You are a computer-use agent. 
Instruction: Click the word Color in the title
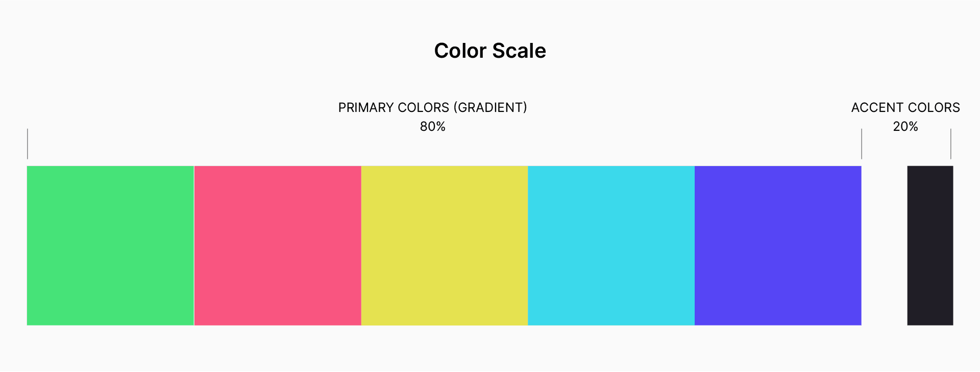pos(460,51)
